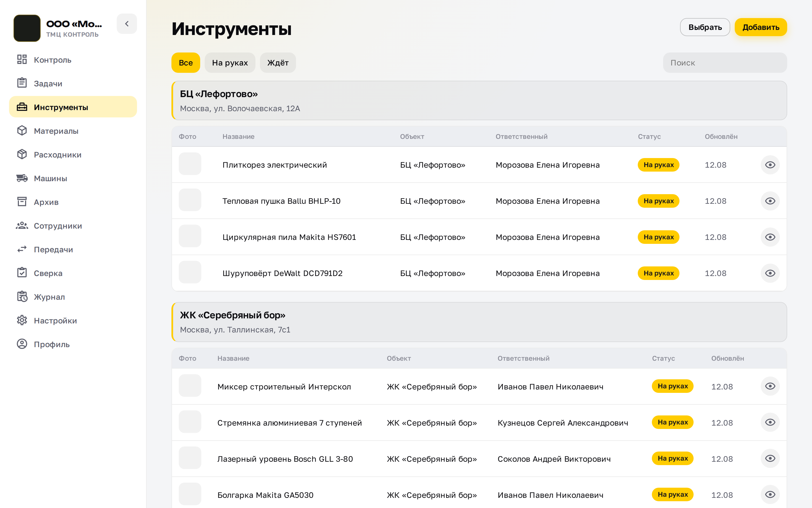Open Лазерный уровень Bosch photo thumbnail
The height and width of the screenshot is (508, 812).
pyautogui.click(x=190, y=458)
